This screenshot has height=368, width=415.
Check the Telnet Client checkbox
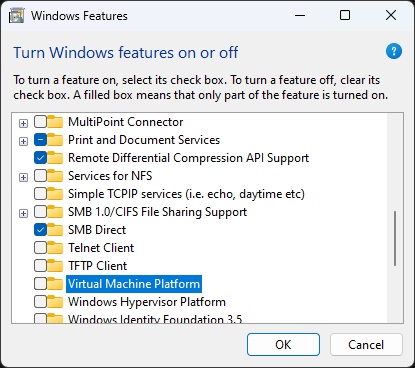point(40,248)
